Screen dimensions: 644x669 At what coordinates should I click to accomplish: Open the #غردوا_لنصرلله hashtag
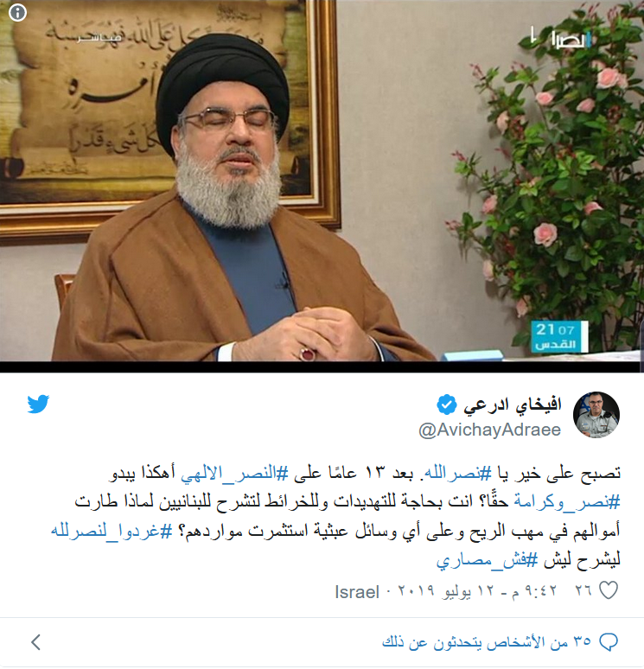112,532
